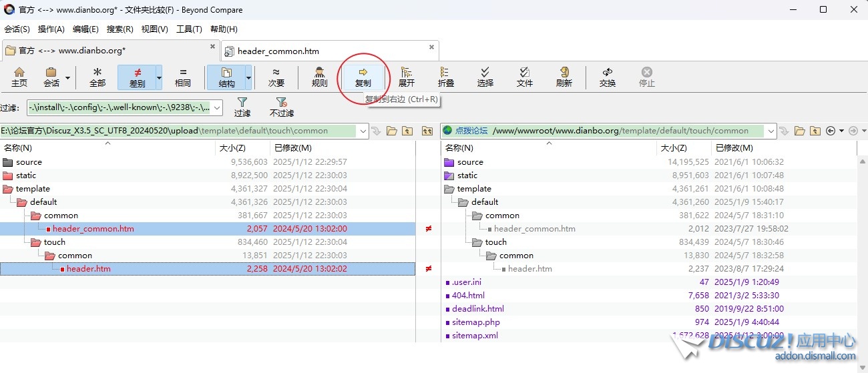Sort left pane by Modified (已修改) column
The width and height of the screenshot is (868, 373).
pyautogui.click(x=343, y=148)
